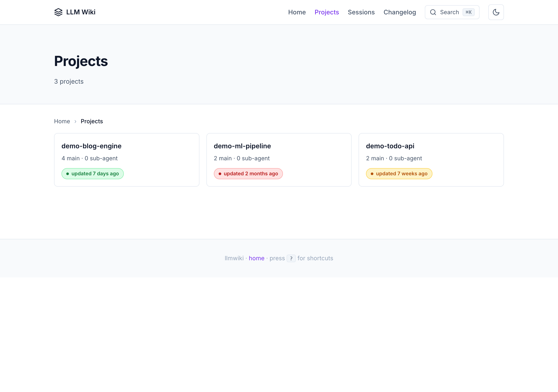Click the ⌘K keyboard shortcut badge
The height and width of the screenshot is (392, 558).
coord(468,12)
